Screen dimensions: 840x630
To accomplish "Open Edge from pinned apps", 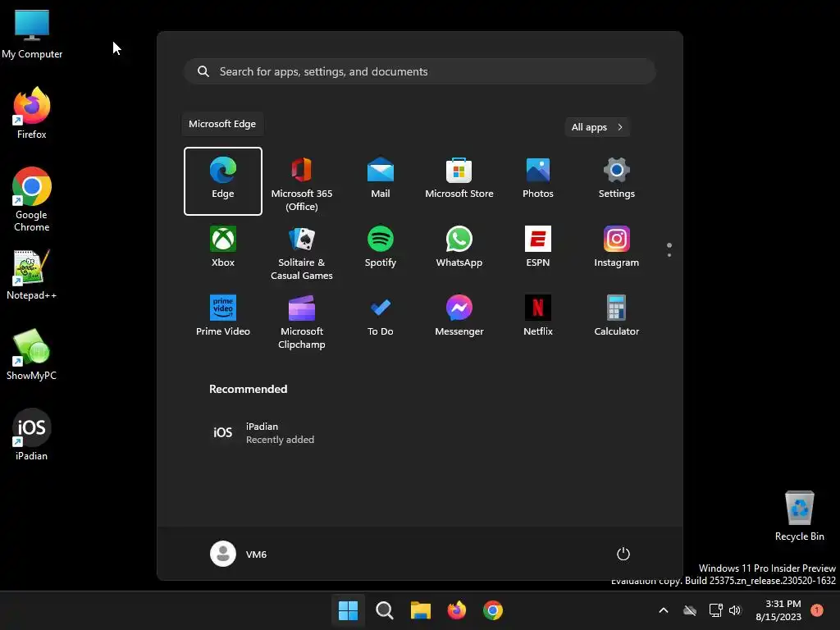I will pyautogui.click(x=223, y=181).
